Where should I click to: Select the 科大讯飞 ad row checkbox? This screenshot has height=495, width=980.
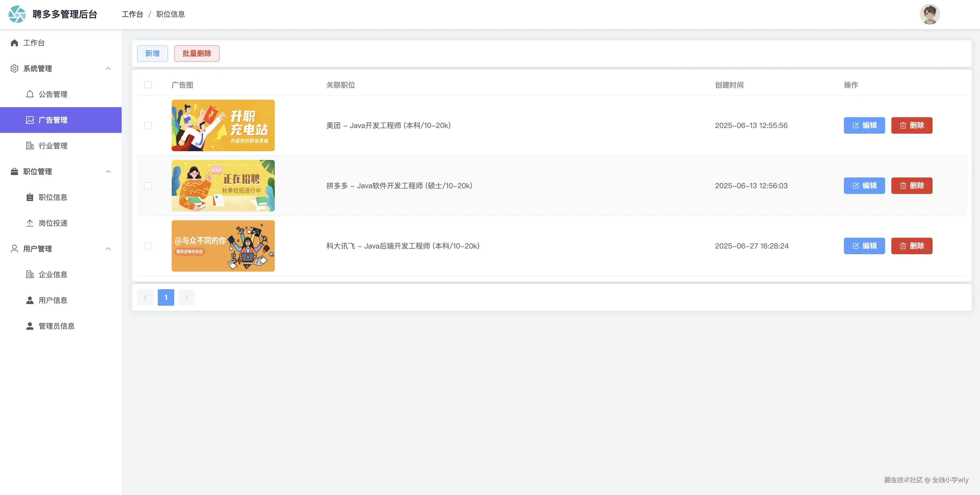pos(148,246)
